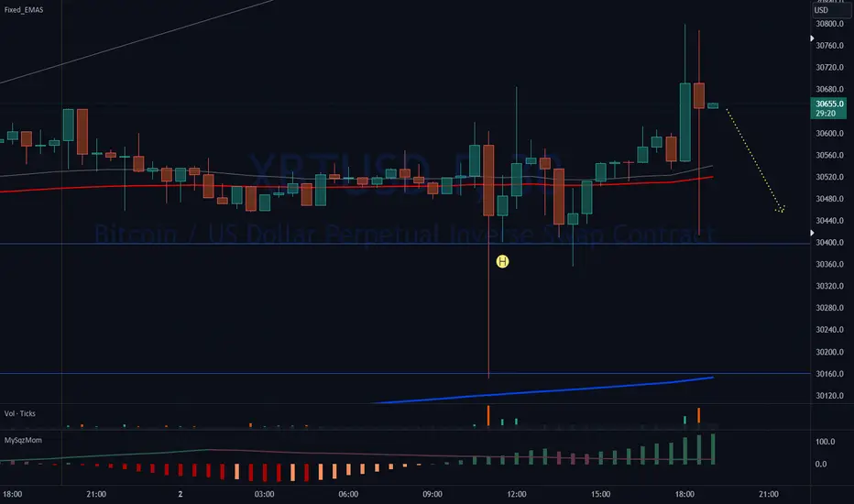Click the 03:00 time axis label
This screenshot has width=854, height=504.
(x=264, y=494)
